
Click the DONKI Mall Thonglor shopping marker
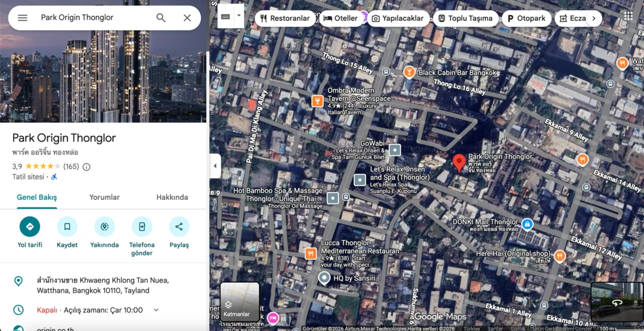[x=527, y=224]
